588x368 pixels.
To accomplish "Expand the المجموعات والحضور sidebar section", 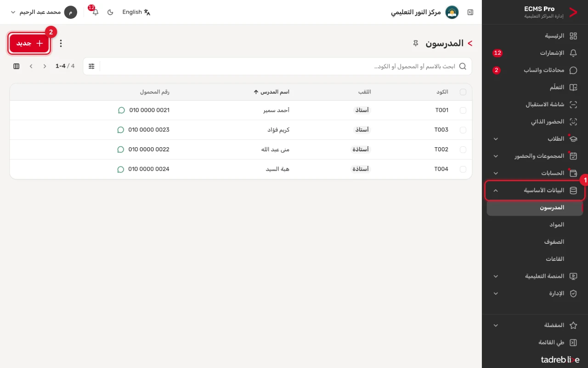I will point(535,156).
